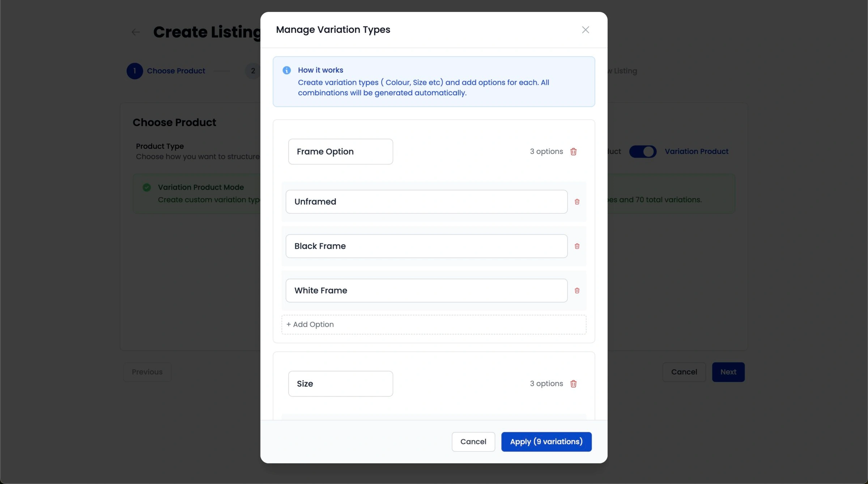Click the green Variation Product Mode checkmark
The height and width of the screenshot is (484, 868).
click(146, 187)
